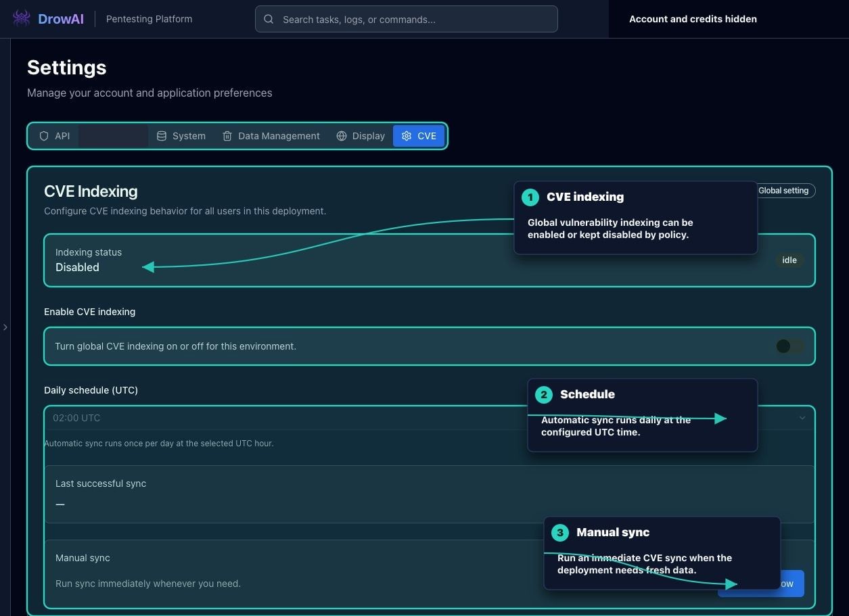849x616 pixels.
Task: Click the CVE Indexing section heading
Action: [91, 191]
